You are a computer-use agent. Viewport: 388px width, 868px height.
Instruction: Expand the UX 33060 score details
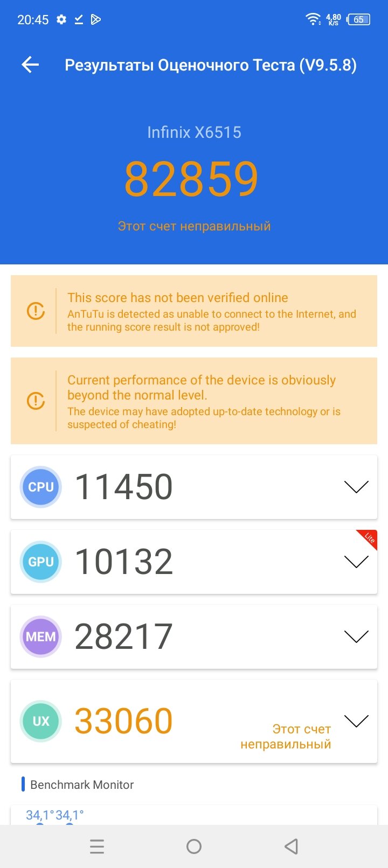point(356,721)
